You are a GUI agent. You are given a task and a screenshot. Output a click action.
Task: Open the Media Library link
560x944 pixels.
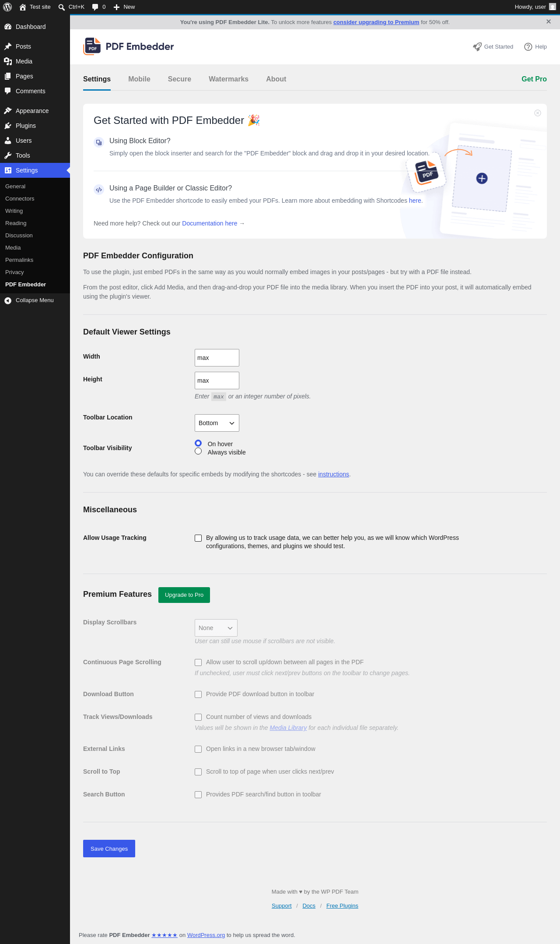[288, 728]
